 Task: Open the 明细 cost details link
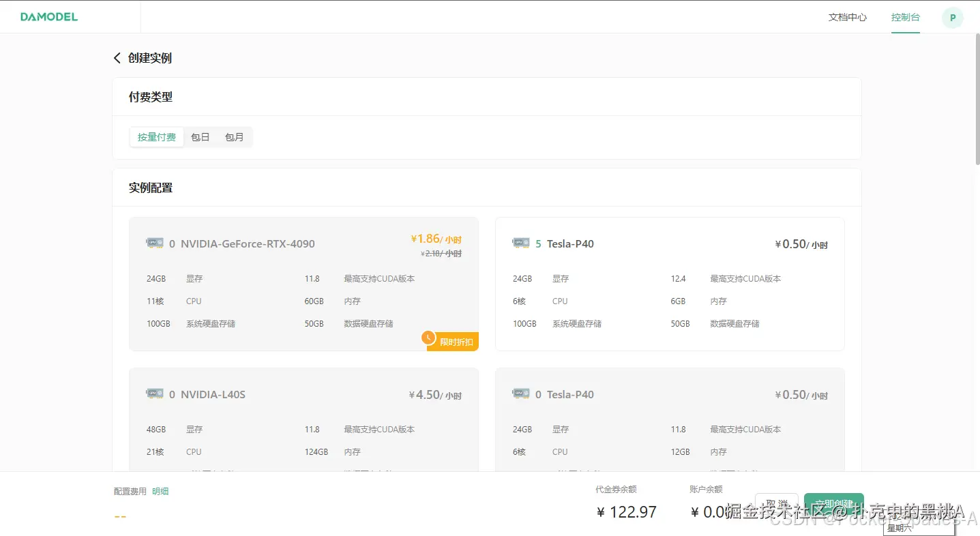[x=160, y=491]
